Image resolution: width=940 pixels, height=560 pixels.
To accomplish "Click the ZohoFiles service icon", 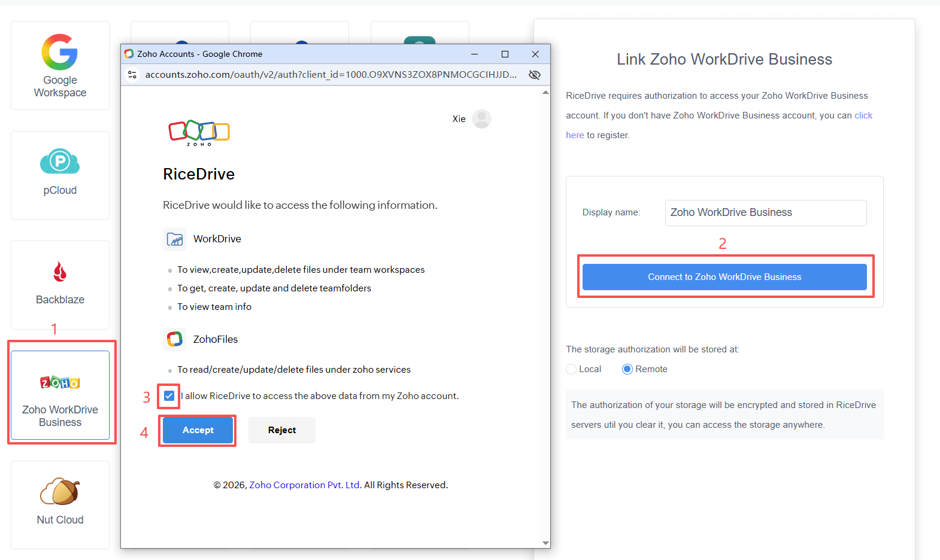I will coord(175,339).
